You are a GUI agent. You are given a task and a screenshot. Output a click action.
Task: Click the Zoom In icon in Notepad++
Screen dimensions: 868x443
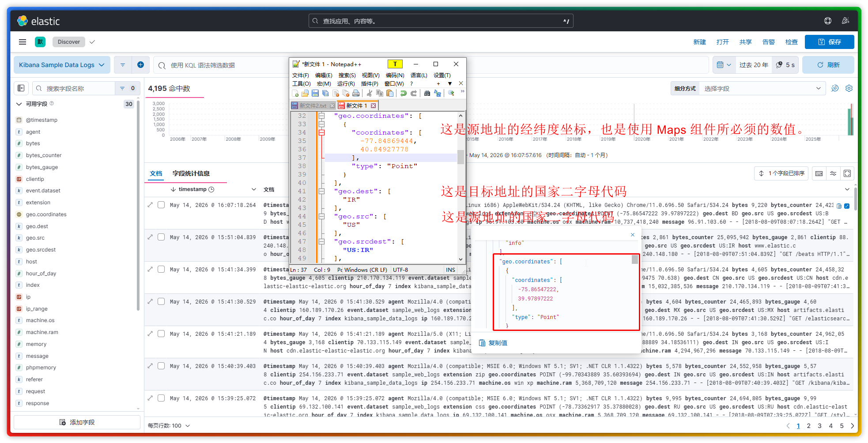click(x=451, y=93)
